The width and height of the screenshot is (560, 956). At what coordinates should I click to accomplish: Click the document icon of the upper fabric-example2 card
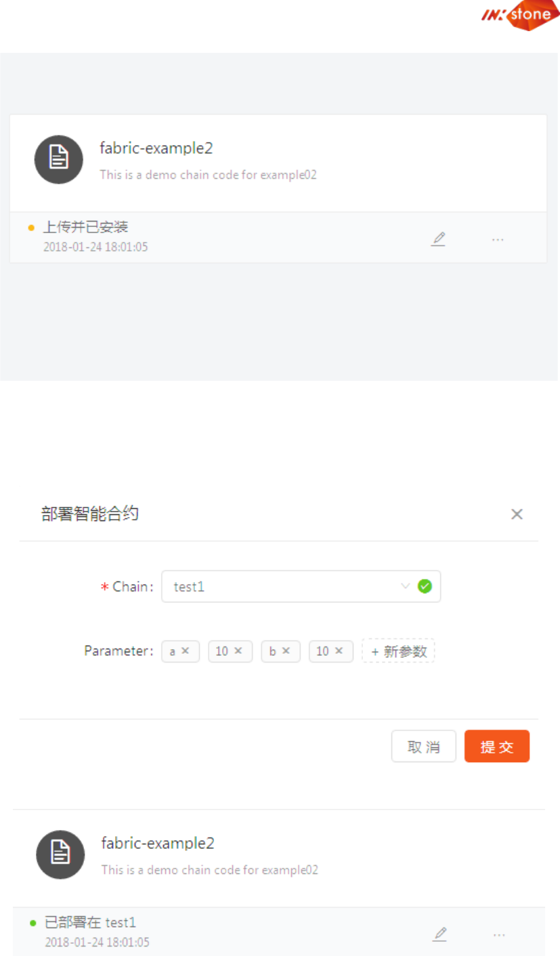[59, 159]
